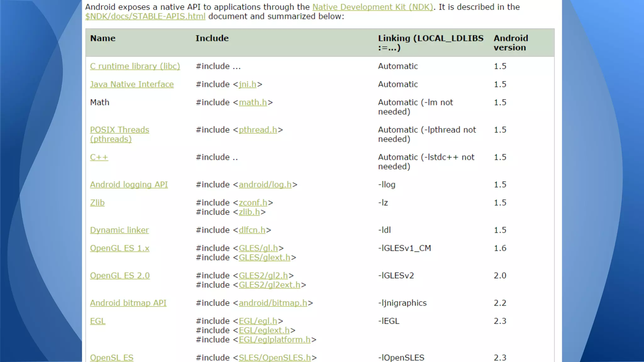Open the android/log.h header link

point(265,185)
